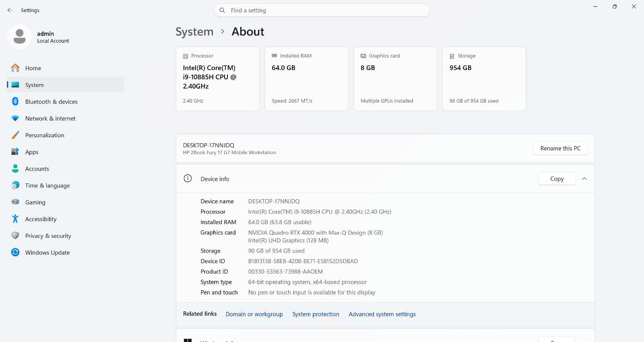Open Personalization paintbrush icon

[x=15, y=135]
